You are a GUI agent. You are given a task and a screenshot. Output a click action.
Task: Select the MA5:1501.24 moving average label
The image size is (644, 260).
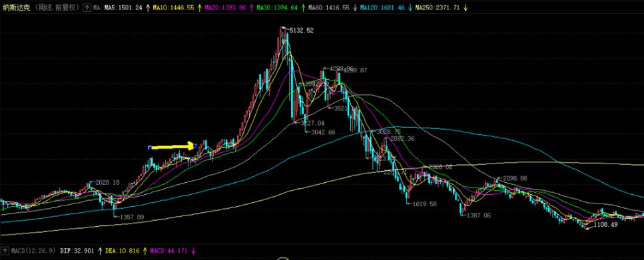pyautogui.click(x=123, y=8)
